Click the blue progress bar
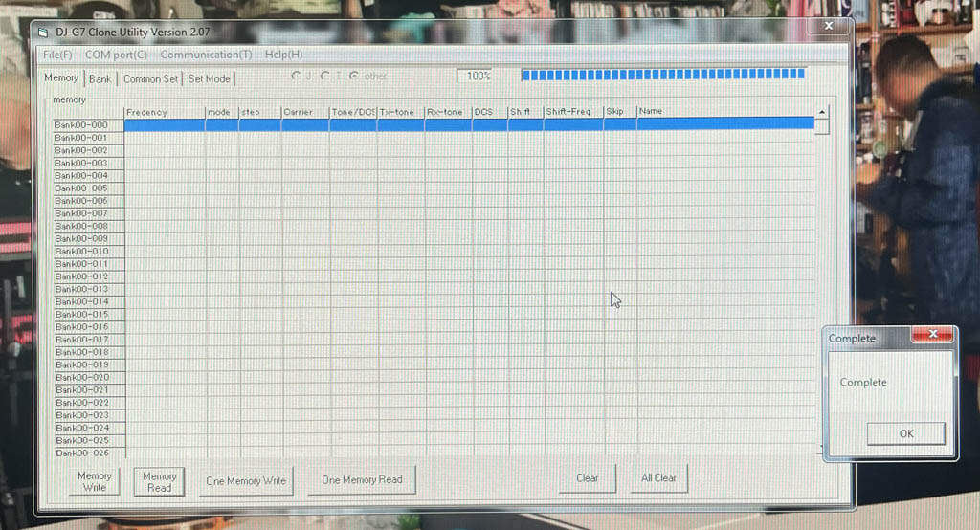980x530 pixels. (663, 75)
